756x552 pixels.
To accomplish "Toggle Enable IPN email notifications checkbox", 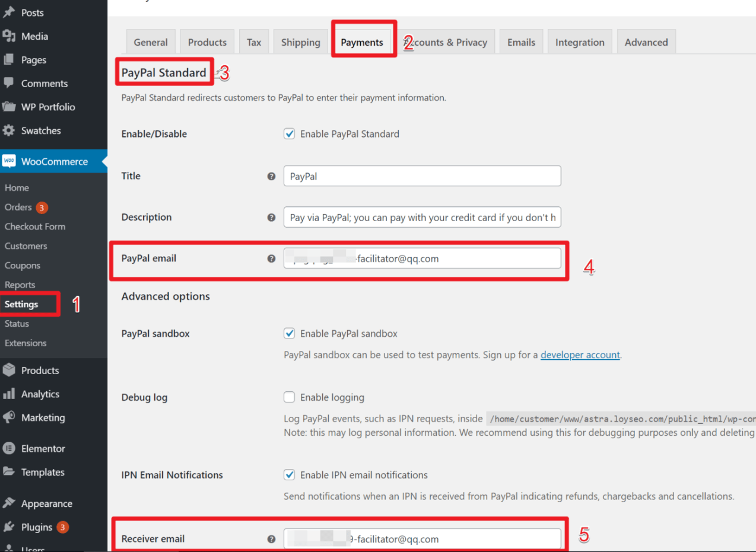I will 290,475.
